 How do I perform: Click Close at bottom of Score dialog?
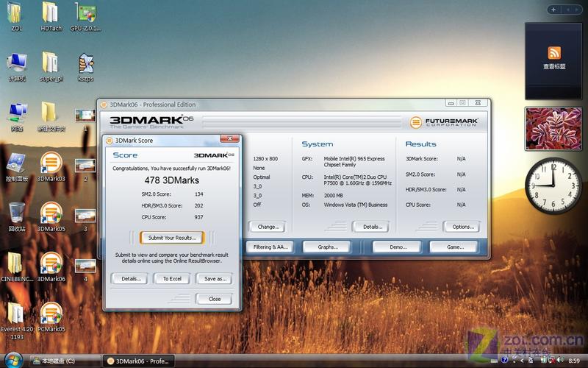coord(214,299)
